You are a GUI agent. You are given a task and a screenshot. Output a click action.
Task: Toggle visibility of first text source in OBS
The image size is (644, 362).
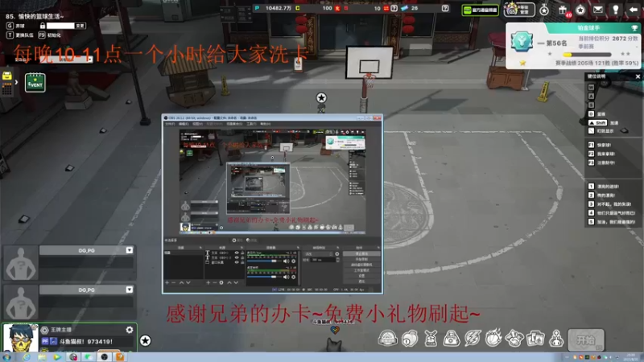(x=237, y=253)
